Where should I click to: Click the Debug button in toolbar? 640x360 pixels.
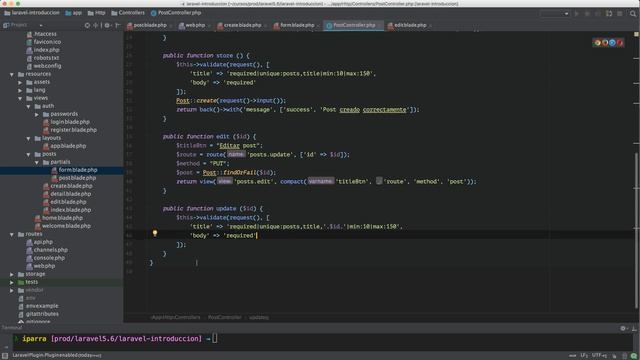587,13
